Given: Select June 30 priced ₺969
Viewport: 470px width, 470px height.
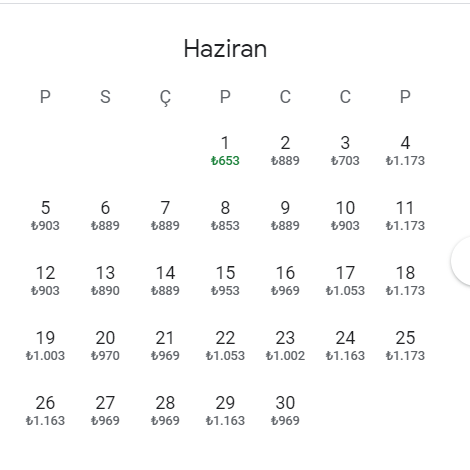Looking at the screenshot, I should pyautogui.click(x=285, y=411).
